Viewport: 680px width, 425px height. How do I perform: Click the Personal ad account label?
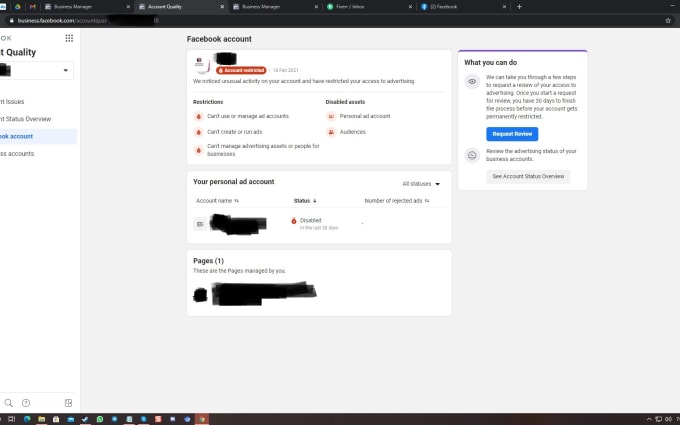tap(365, 116)
